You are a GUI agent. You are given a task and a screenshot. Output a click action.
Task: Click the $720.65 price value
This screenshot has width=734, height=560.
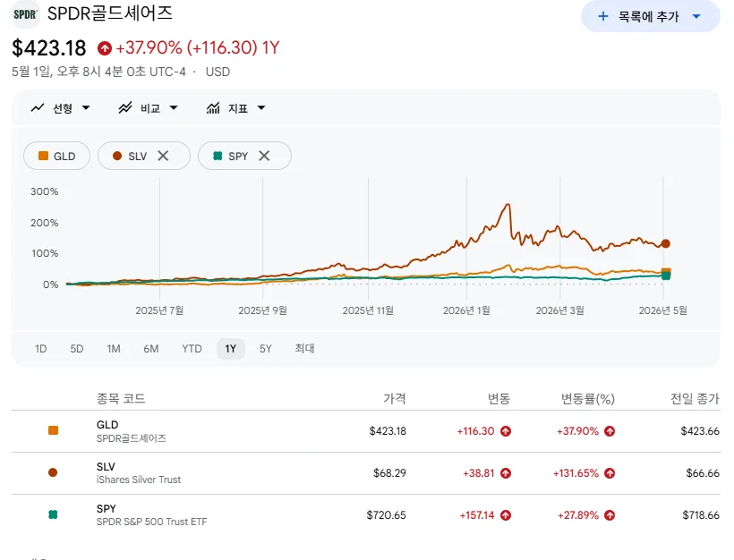point(386,515)
